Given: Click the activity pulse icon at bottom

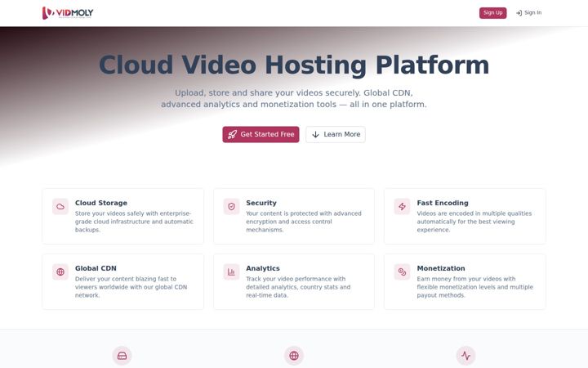Looking at the screenshot, I should (465, 356).
